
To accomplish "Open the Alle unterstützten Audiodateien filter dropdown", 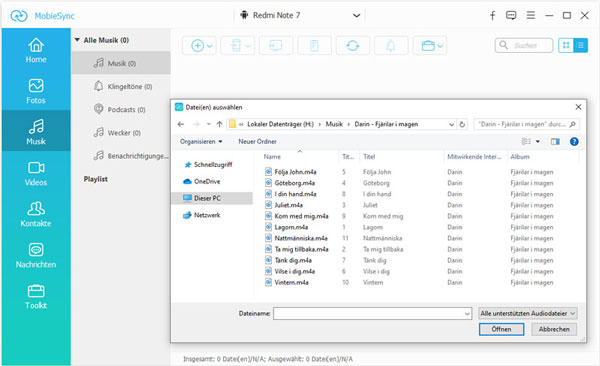I will (528, 314).
